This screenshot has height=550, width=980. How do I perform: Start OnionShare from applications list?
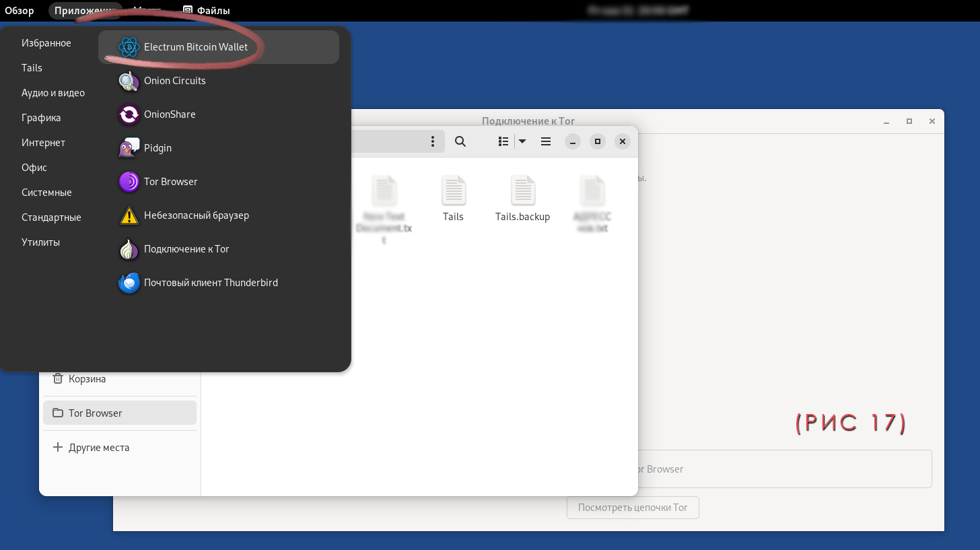129,114
